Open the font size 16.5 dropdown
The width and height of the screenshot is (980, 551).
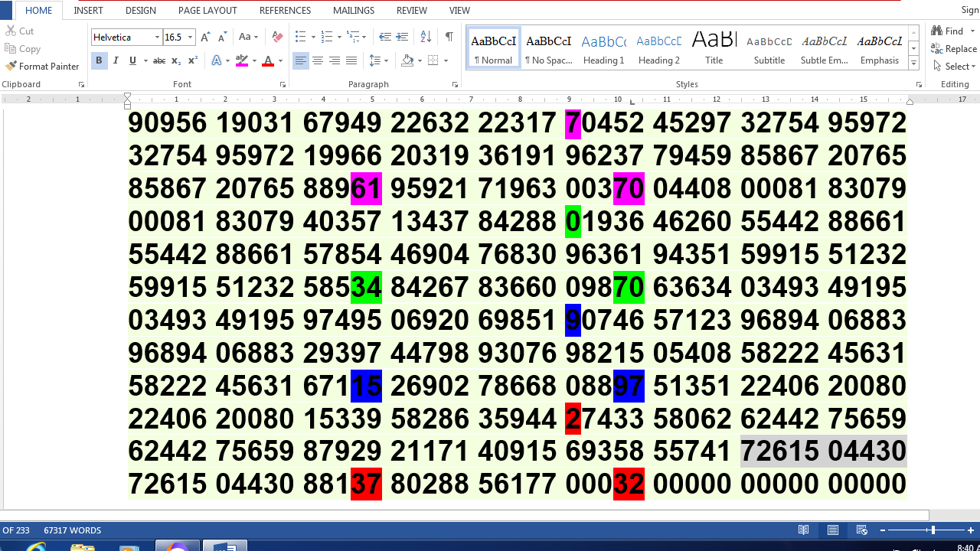(190, 37)
